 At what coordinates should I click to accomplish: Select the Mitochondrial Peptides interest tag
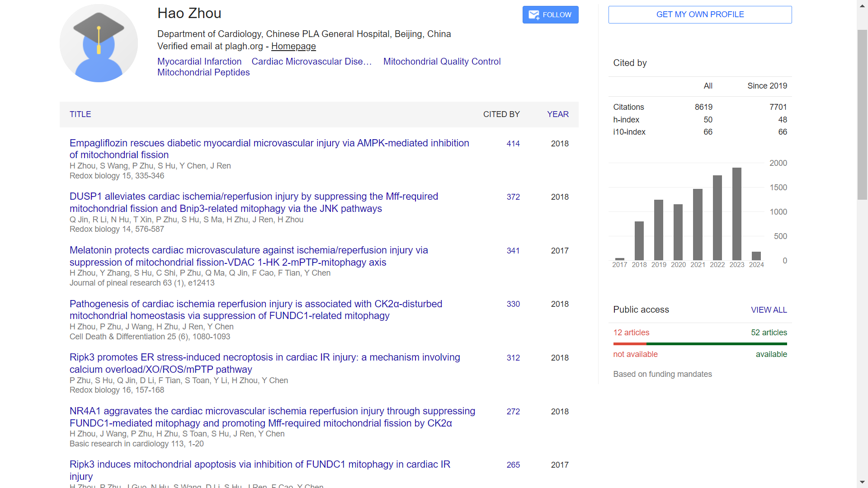[203, 72]
